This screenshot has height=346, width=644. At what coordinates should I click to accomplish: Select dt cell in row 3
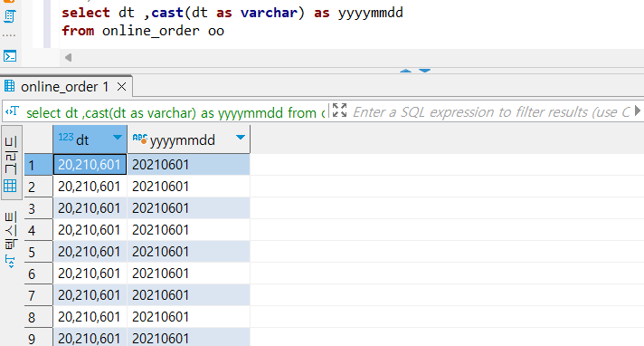tap(90, 208)
